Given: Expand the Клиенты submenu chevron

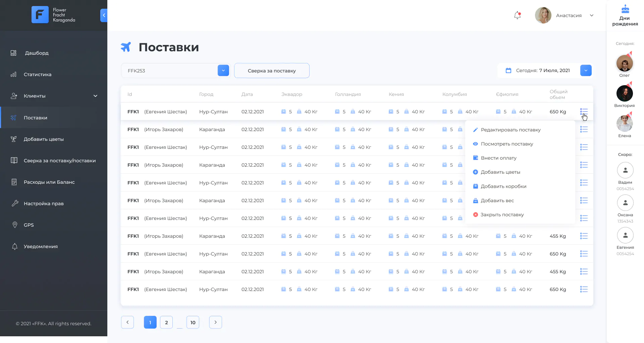Looking at the screenshot, I should [95, 96].
